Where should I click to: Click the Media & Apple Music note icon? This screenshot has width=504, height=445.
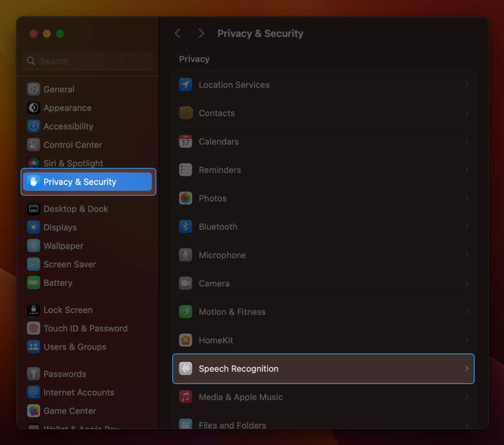(x=186, y=397)
